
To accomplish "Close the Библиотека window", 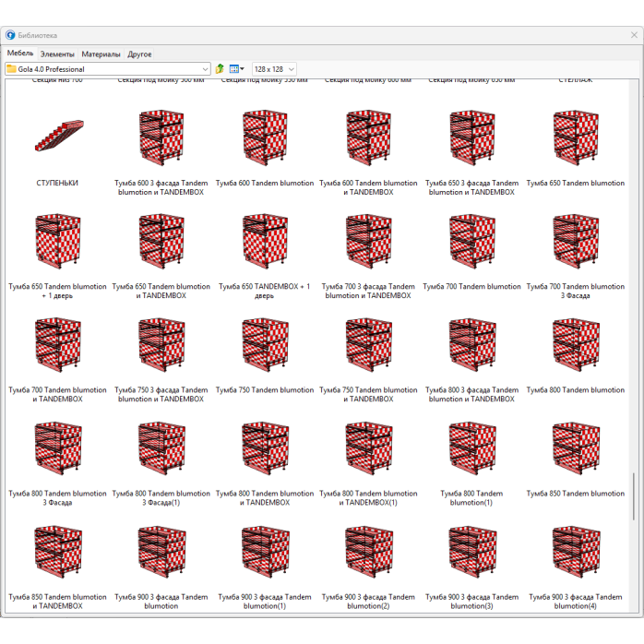I will coord(634,35).
